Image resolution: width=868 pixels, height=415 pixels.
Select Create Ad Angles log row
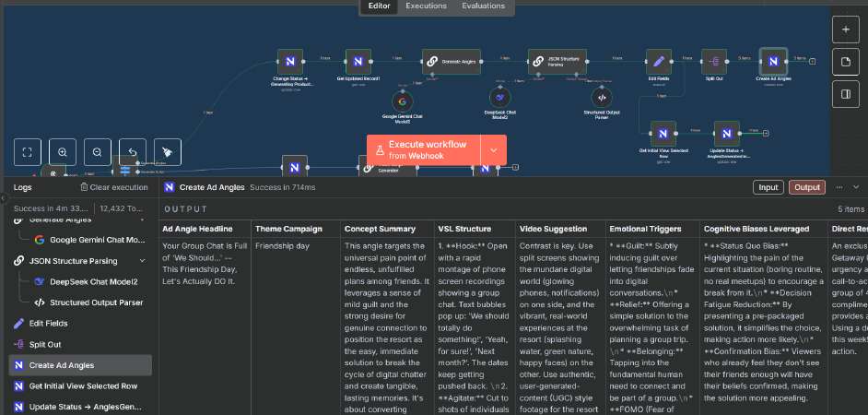(x=80, y=365)
